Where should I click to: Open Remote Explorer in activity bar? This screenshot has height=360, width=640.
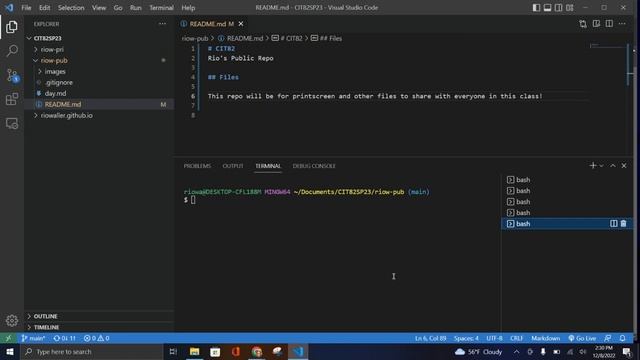click(12, 123)
